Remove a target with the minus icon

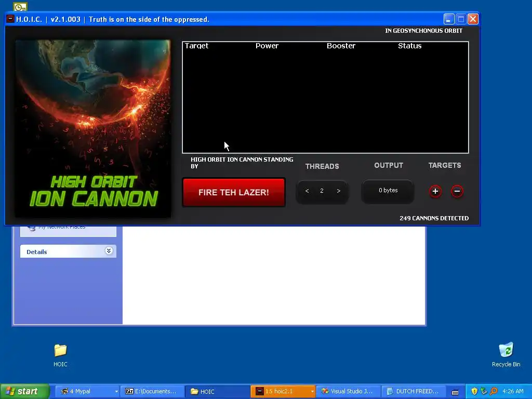click(x=457, y=191)
